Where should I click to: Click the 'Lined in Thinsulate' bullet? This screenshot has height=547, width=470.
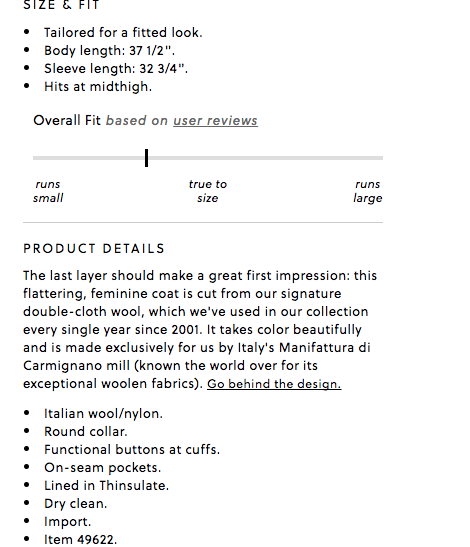pyautogui.click(x=106, y=486)
